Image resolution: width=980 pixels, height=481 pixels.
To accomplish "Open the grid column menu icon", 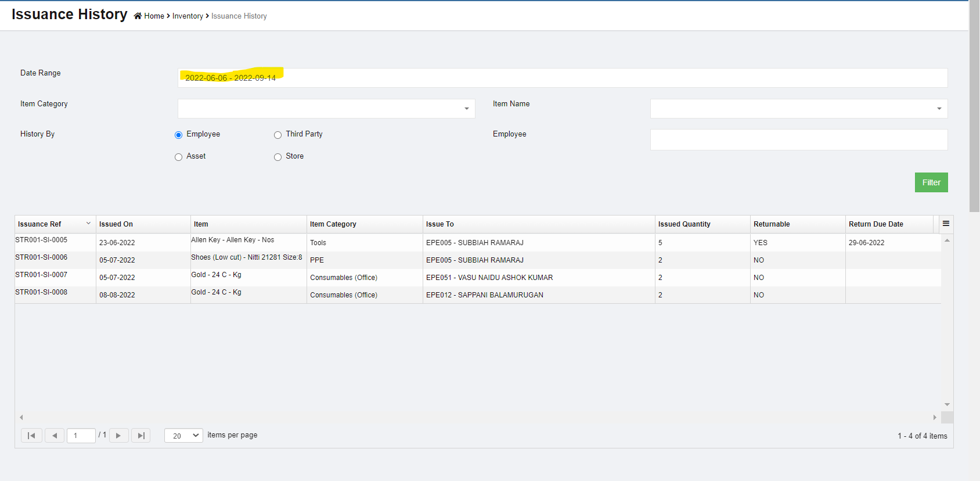I will pos(946,224).
